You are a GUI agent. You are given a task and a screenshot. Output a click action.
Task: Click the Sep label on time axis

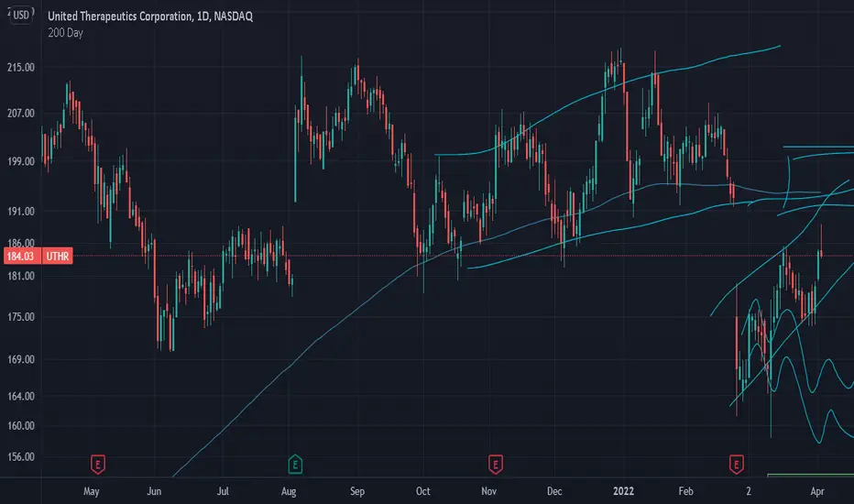click(357, 491)
